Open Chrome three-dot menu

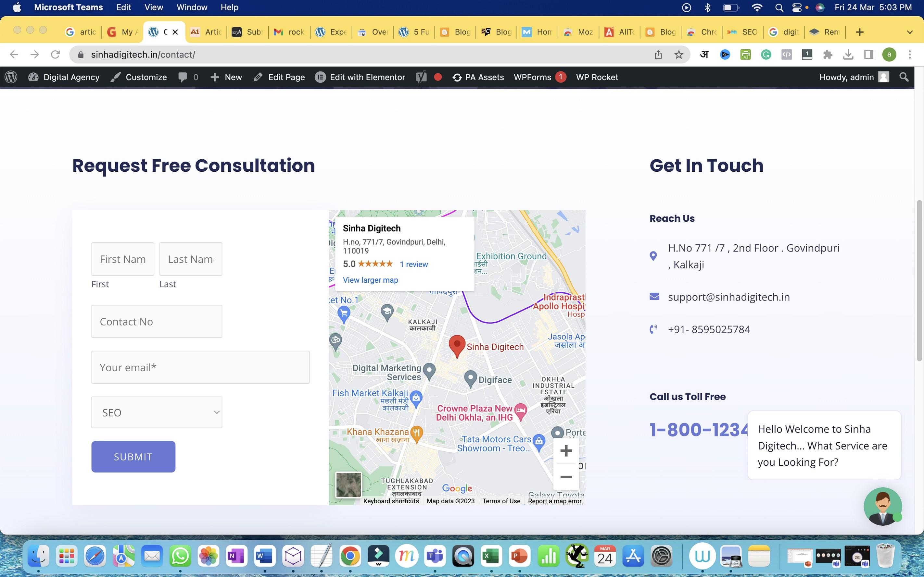[x=909, y=55]
